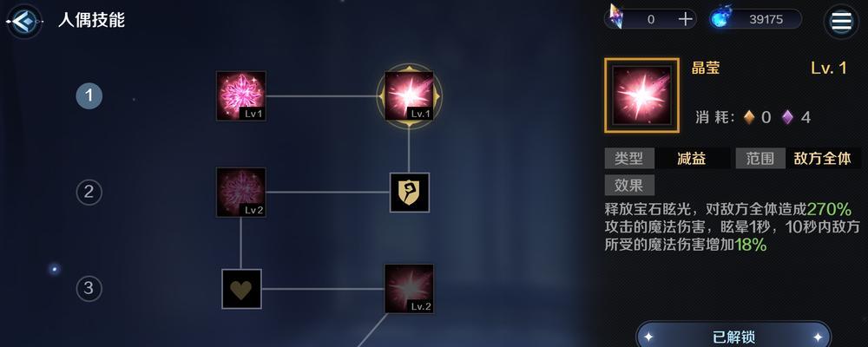
Task: Click the 已解锁 button
Action: (733, 336)
